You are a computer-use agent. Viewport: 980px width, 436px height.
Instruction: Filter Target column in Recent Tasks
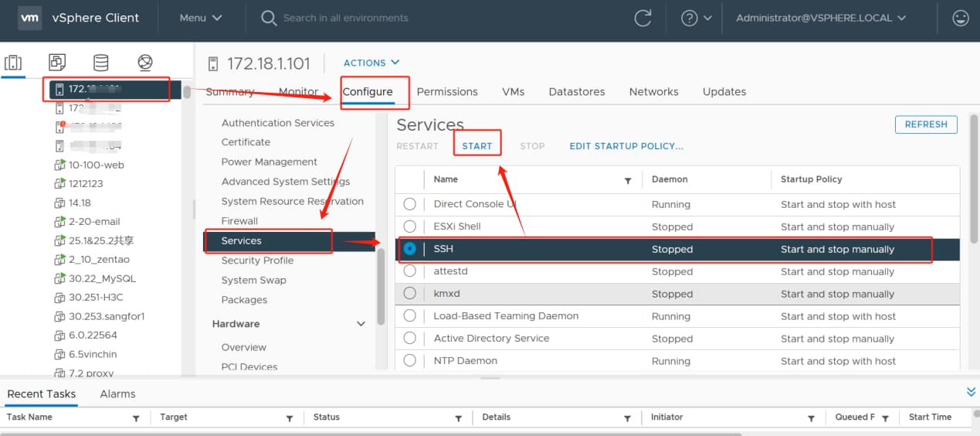pos(290,418)
